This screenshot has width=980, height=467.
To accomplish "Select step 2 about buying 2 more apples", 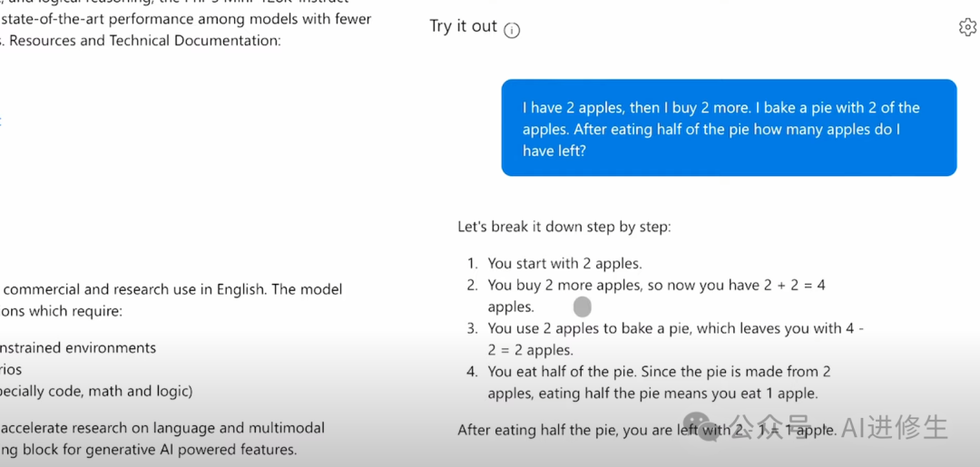I will [646, 296].
